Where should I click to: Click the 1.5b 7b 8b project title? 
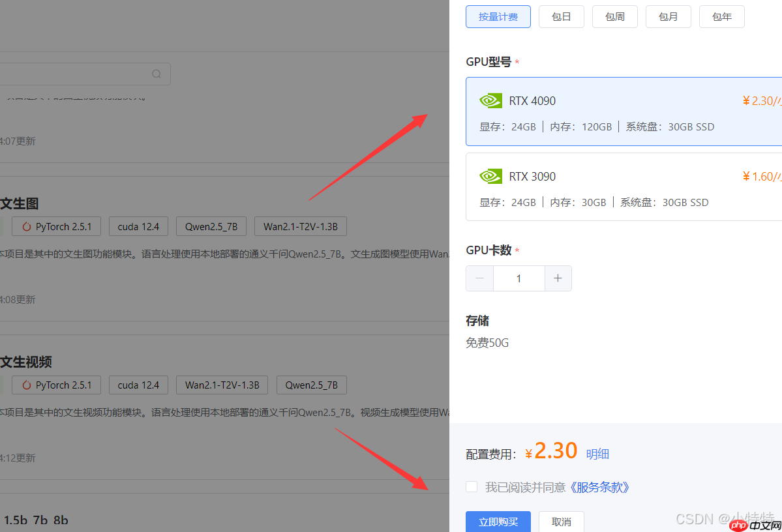[36, 520]
